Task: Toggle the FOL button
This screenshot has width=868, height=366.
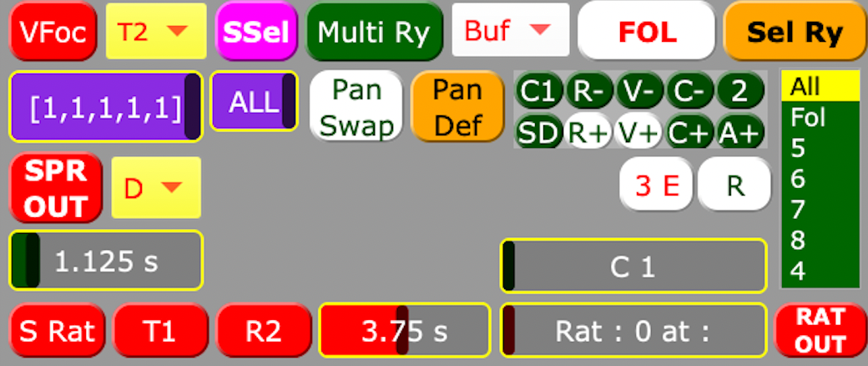Action: pyautogui.click(x=647, y=31)
